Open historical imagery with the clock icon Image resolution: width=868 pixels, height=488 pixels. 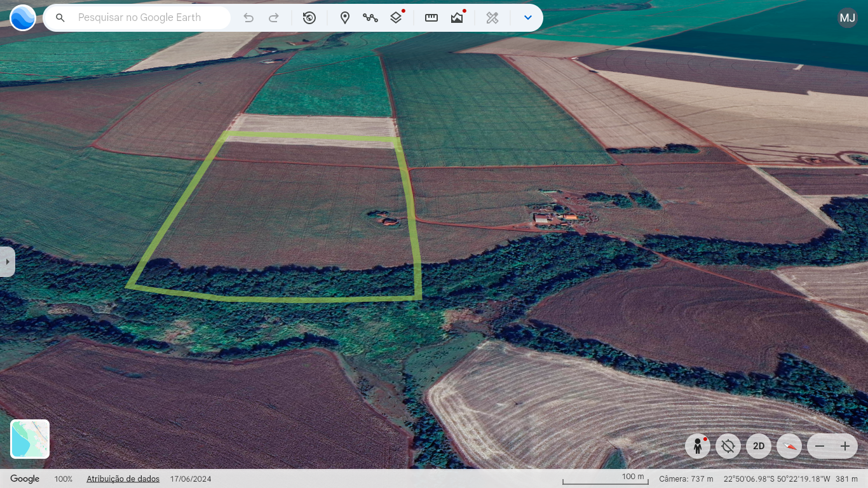(x=309, y=18)
